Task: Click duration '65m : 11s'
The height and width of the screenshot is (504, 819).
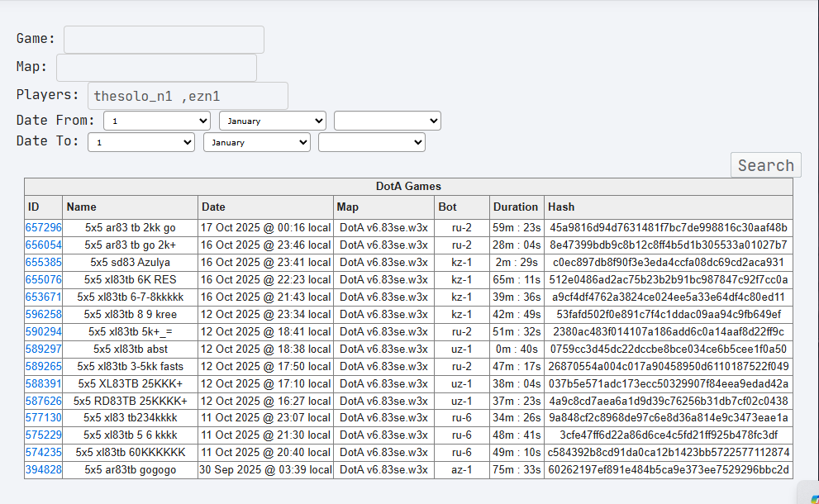Action: (x=517, y=279)
